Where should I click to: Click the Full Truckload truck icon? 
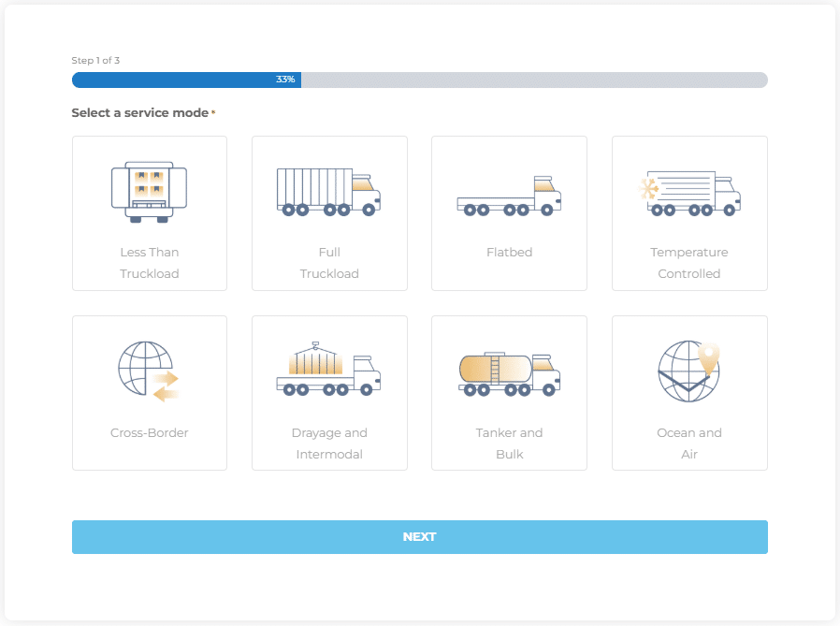tap(328, 192)
